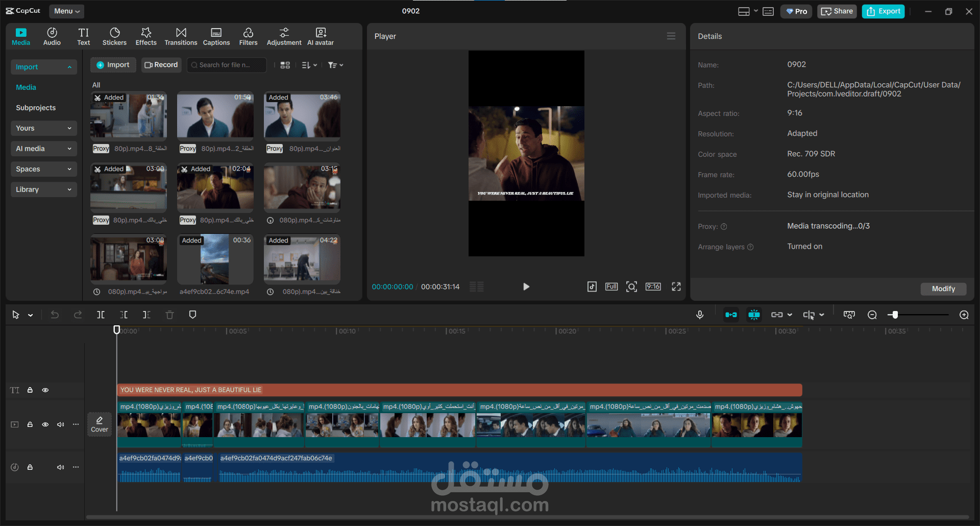Zoom in the timeline
Viewport: 980px width, 526px height.
[x=964, y=315]
